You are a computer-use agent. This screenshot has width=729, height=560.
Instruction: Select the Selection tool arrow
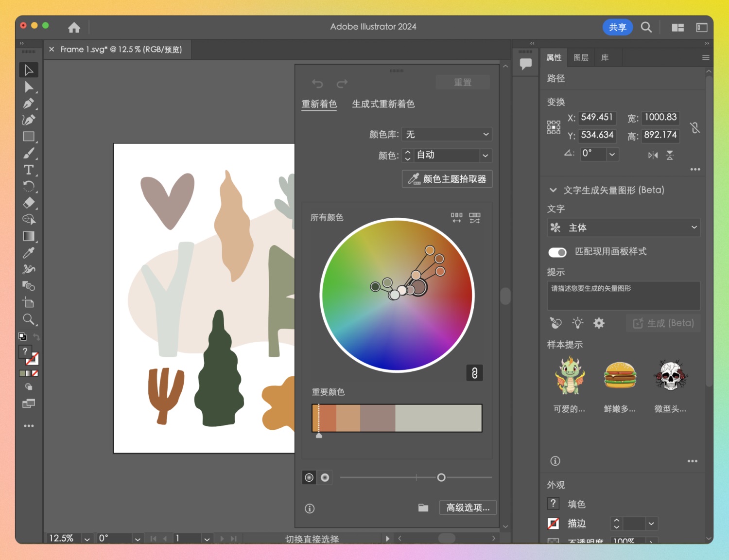29,70
